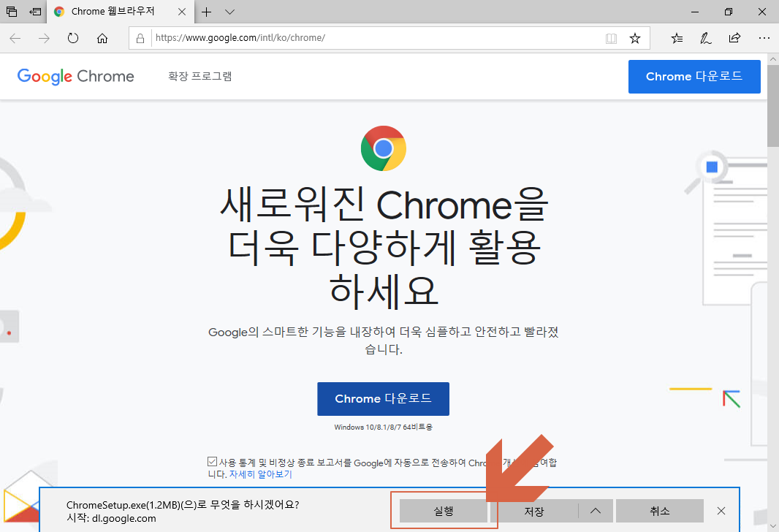Open the 확장 프로그램 menu link

[x=199, y=77]
